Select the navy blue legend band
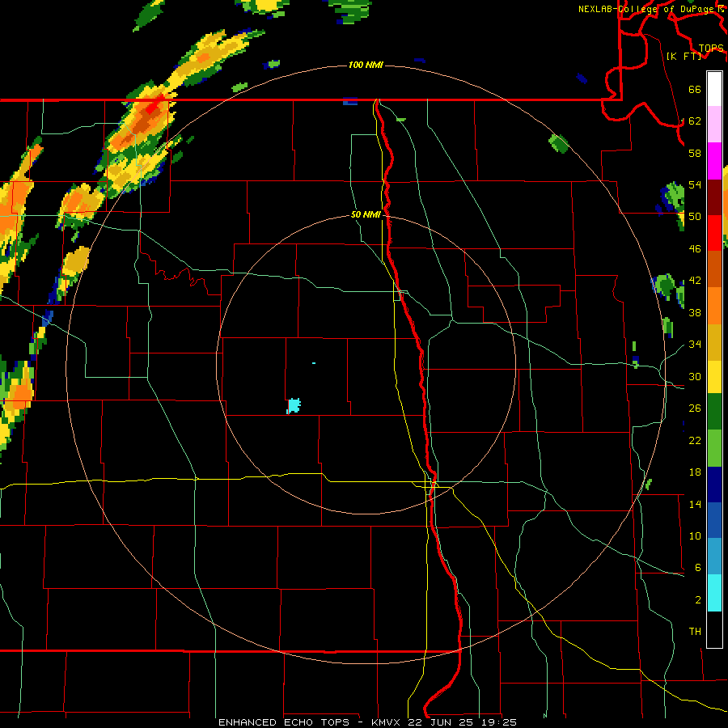Image resolution: width=728 pixels, height=728 pixels. pyautogui.click(x=714, y=485)
